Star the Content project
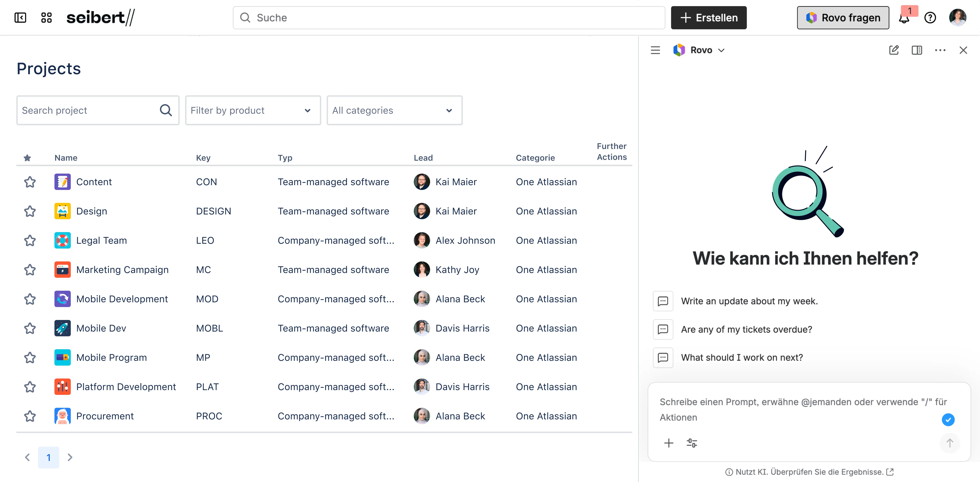980x482 pixels. 30,182
